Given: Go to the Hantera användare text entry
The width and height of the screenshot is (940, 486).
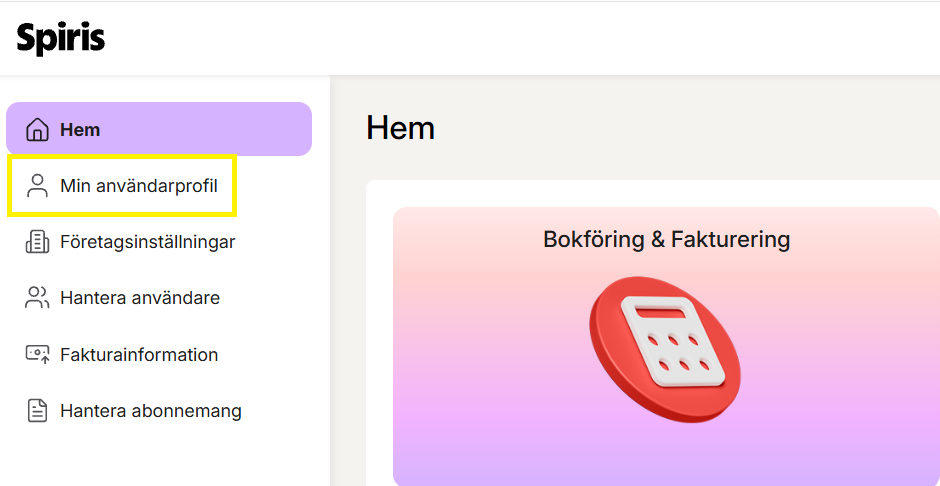Looking at the screenshot, I should tap(140, 298).
